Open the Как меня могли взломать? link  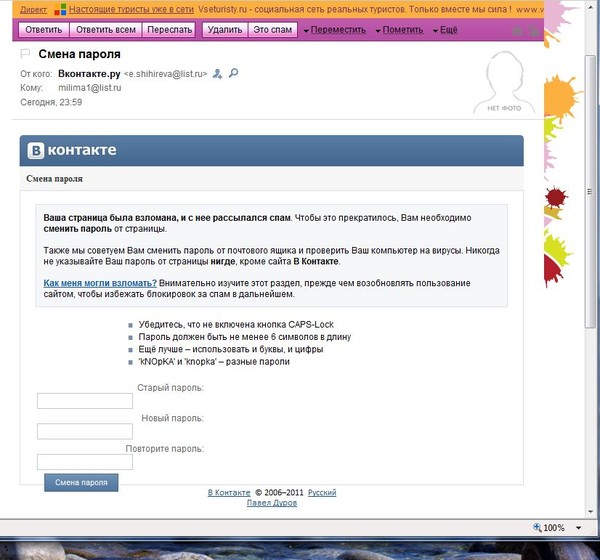coord(100,283)
